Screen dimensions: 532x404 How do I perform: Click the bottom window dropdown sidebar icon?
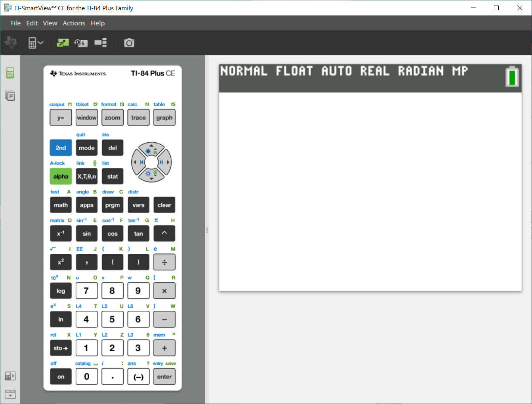click(x=10, y=394)
